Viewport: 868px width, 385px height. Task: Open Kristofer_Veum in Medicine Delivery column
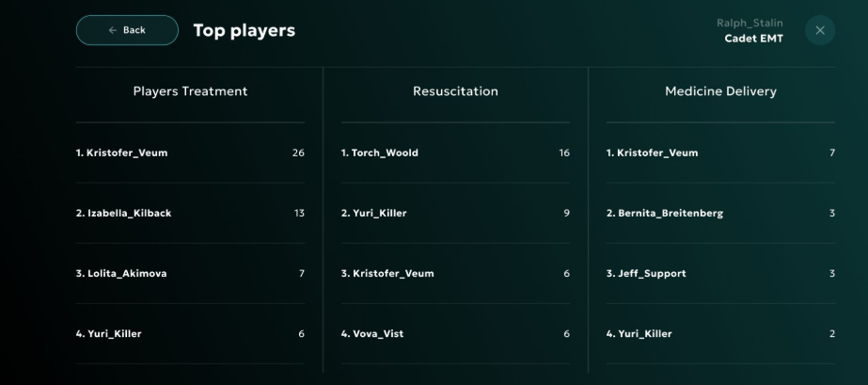[720, 152]
